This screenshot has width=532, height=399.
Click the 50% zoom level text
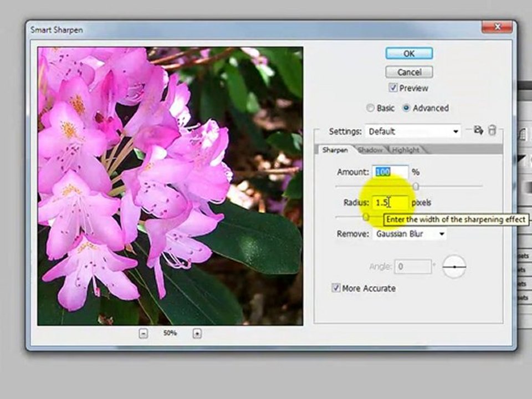(x=170, y=333)
